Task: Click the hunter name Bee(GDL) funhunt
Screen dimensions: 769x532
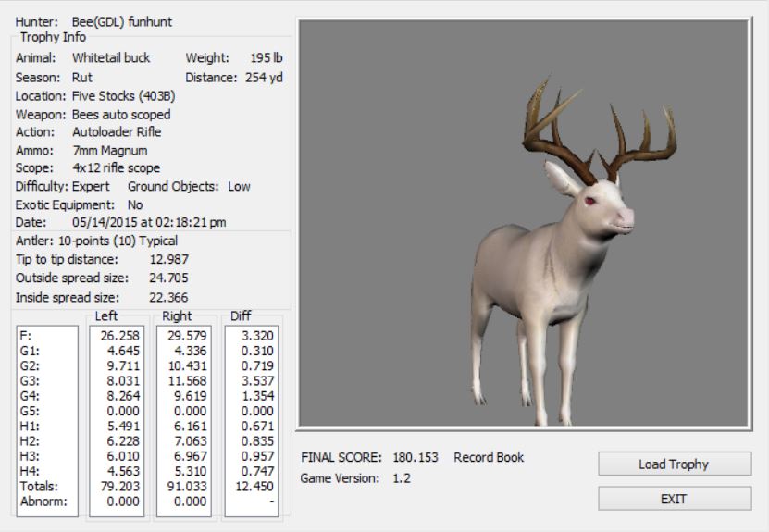Action: (x=121, y=21)
